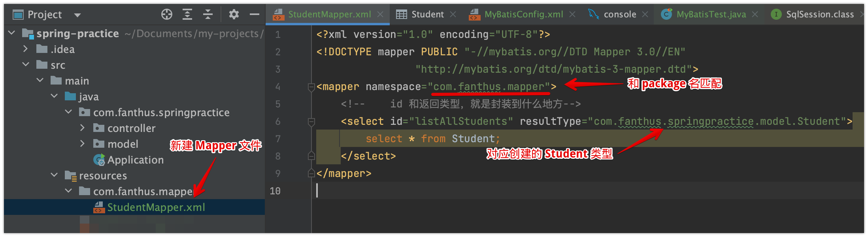The image size is (868, 237).
Task: Click the Collapse All toolbar icon
Action: point(208,15)
